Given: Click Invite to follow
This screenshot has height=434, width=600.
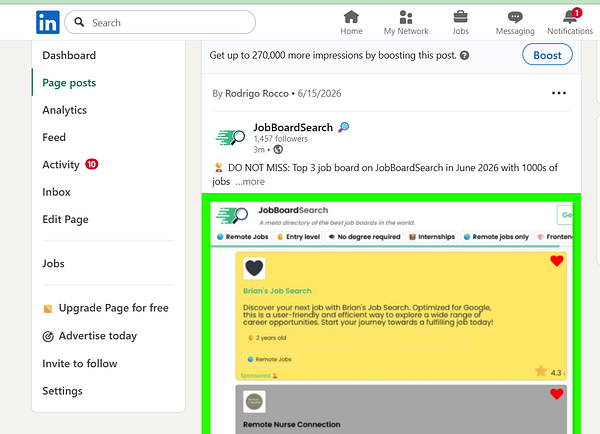Looking at the screenshot, I should (80, 364).
